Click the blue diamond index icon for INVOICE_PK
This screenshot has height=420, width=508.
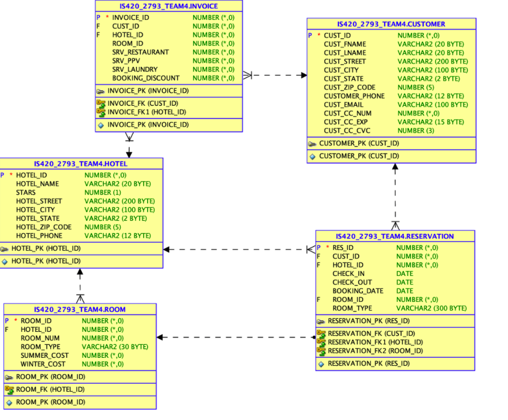(101, 125)
